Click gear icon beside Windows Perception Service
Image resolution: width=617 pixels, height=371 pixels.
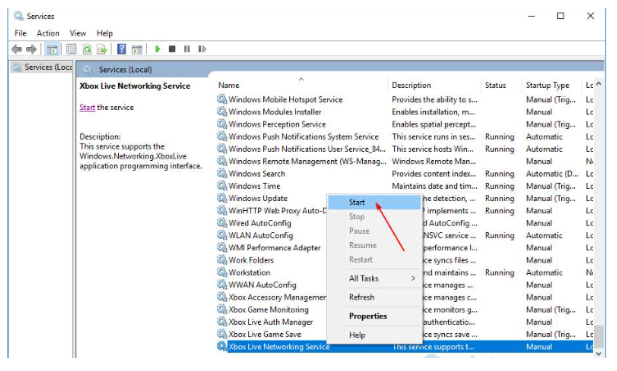pyautogui.click(x=222, y=124)
